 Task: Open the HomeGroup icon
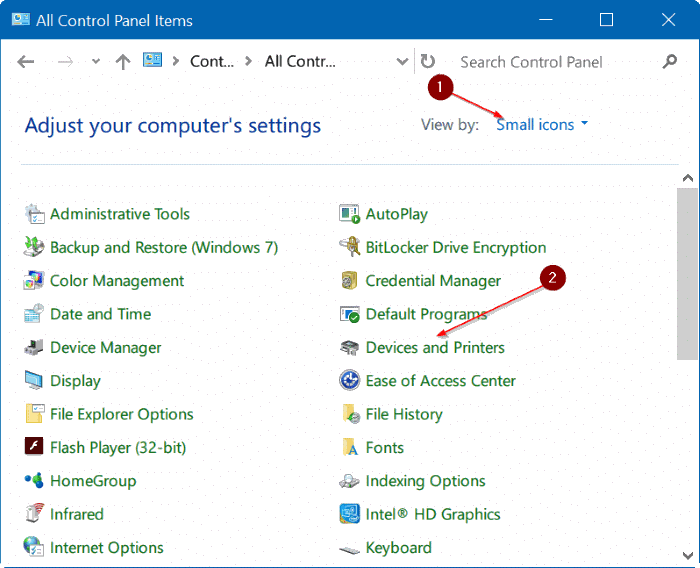click(34, 481)
